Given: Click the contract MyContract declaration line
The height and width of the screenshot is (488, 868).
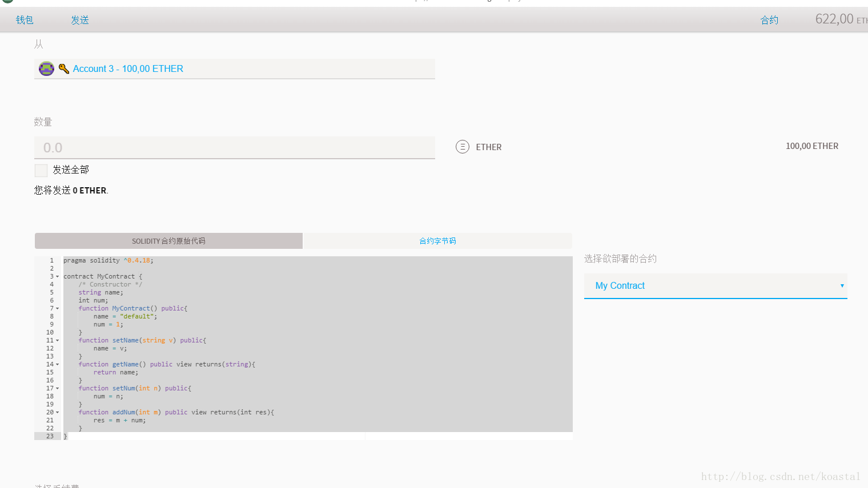Looking at the screenshot, I should (x=103, y=276).
